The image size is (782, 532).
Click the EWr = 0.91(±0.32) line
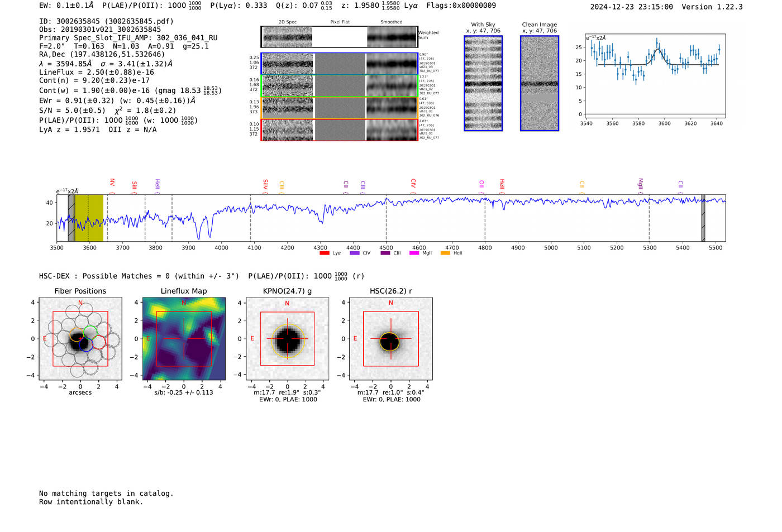(117, 100)
